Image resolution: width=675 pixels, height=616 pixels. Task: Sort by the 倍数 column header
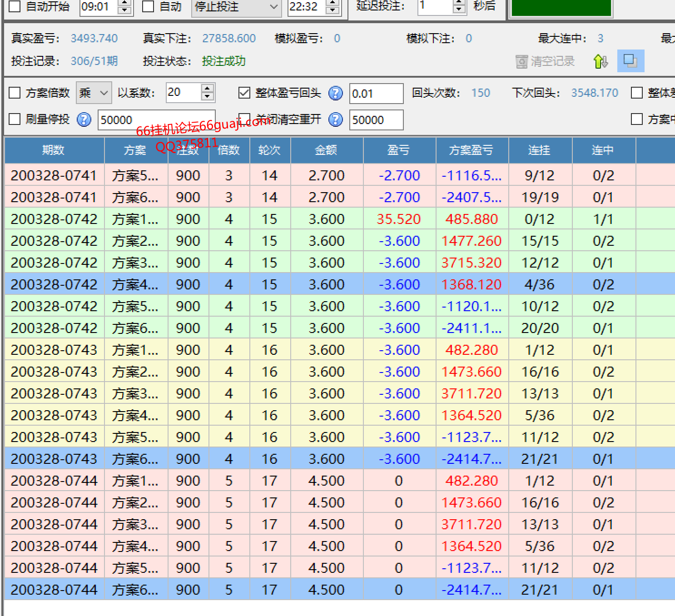pos(229,150)
